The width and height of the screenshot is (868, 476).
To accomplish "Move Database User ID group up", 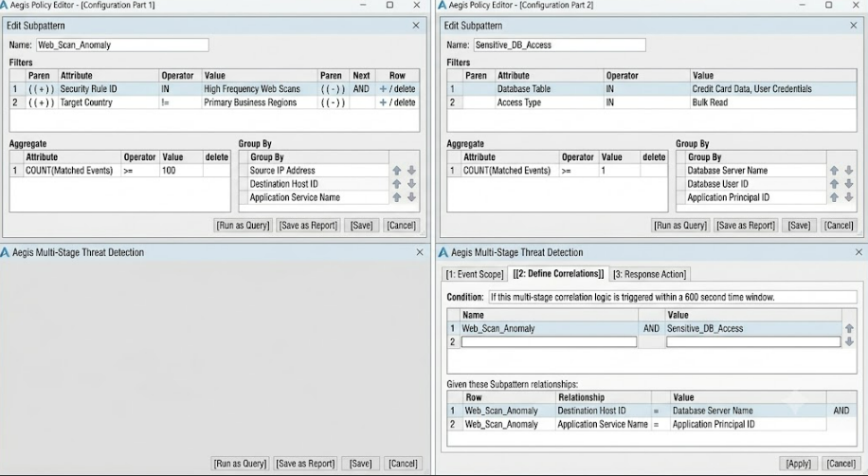I will pos(834,184).
